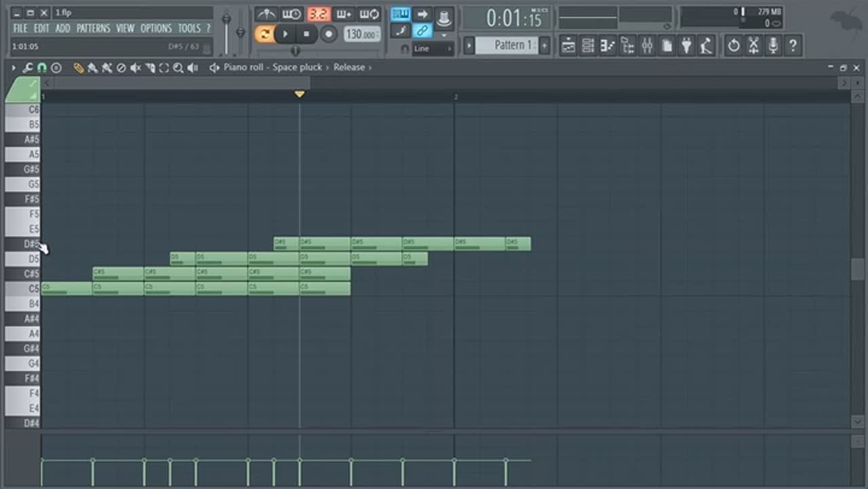
Task: Open the PATTERNS menu
Action: pos(92,28)
